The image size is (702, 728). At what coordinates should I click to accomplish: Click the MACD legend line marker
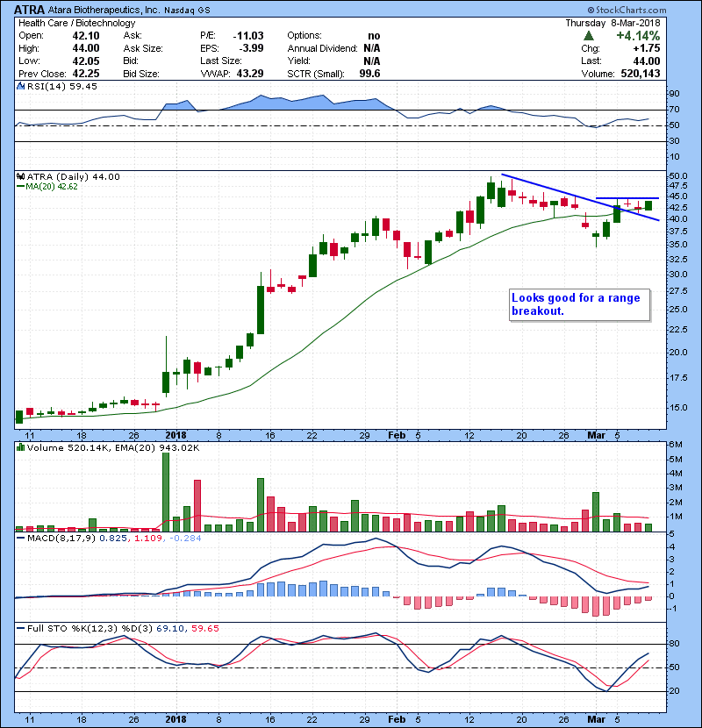pos(20,539)
